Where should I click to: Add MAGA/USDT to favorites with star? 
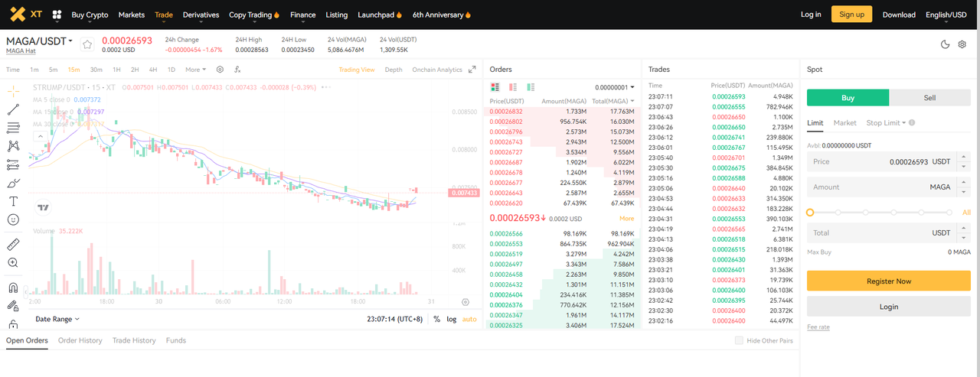click(x=87, y=44)
